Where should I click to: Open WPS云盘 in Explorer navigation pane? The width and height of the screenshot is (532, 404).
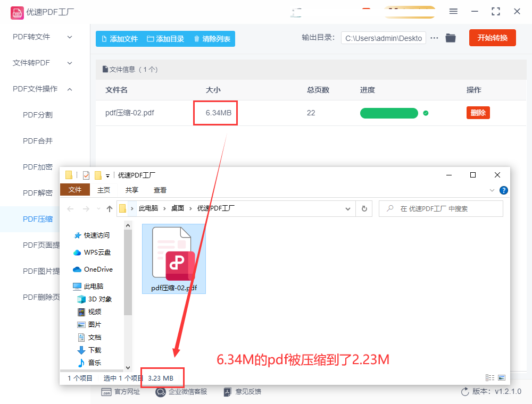click(92, 252)
